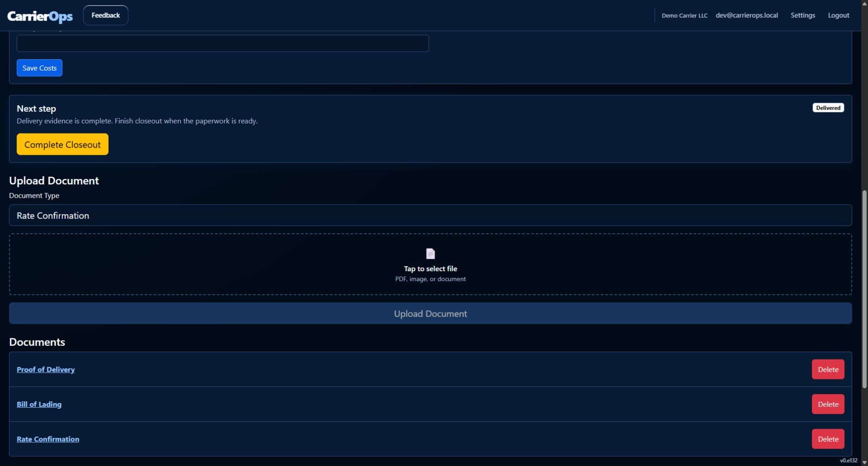Save the entered costs
The width and height of the screenshot is (868, 466).
(40, 68)
